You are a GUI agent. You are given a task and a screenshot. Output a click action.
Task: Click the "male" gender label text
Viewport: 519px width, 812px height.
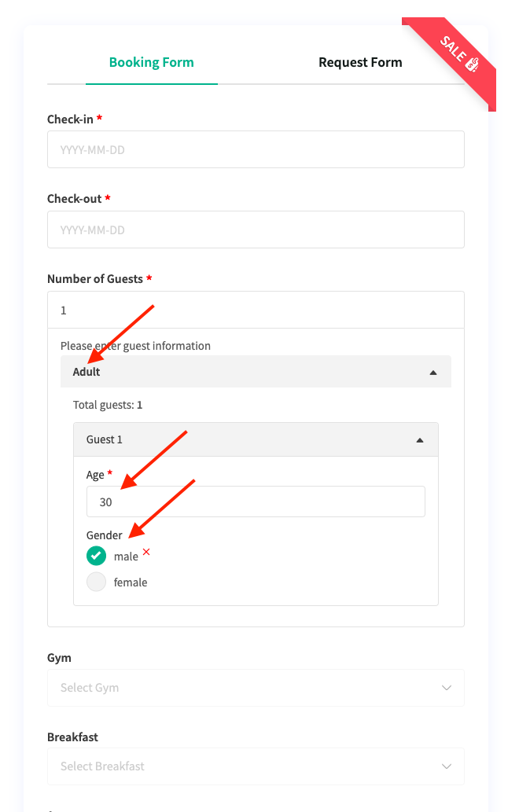point(126,557)
